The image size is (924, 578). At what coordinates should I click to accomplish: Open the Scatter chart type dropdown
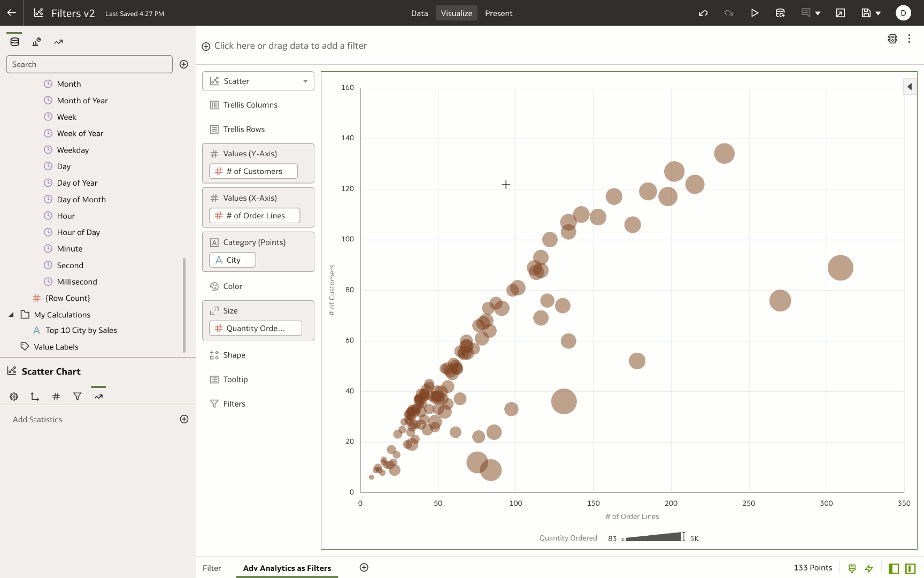click(x=305, y=81)
